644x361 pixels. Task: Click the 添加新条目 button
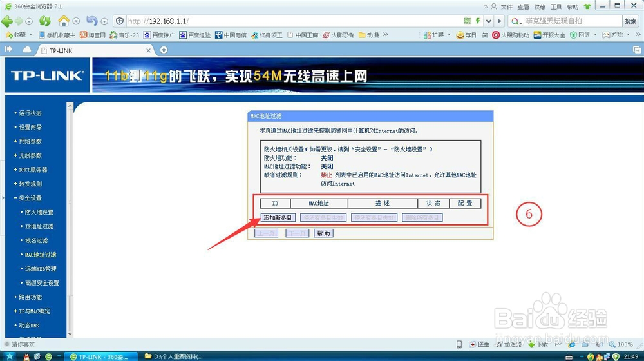[278, 217]
